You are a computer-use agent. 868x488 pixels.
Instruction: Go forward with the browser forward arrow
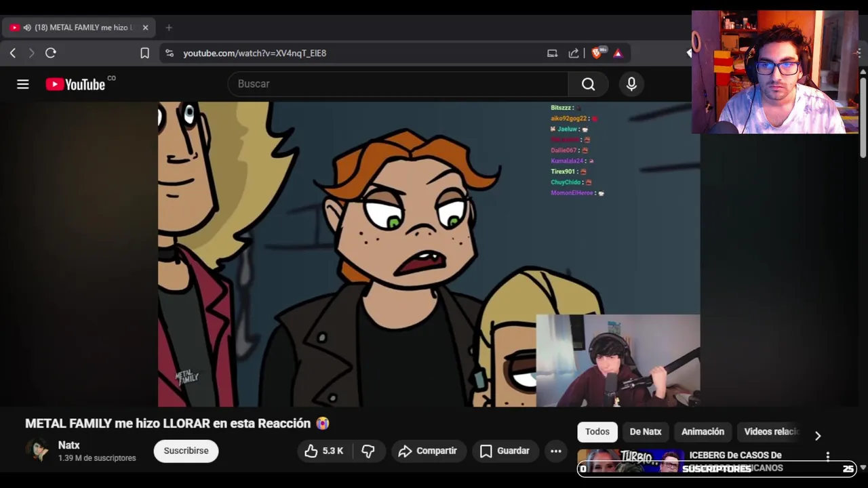pos(31,53)
